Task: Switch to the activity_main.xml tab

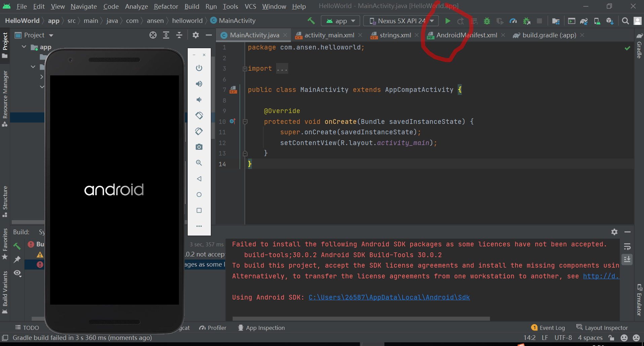Action: 329,35
